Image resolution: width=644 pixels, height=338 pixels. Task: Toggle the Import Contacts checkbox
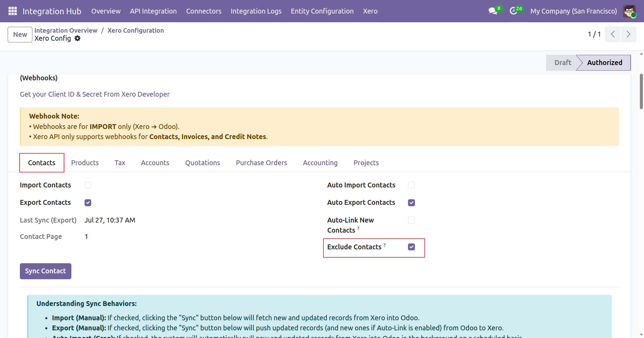(x=88, y=185)
